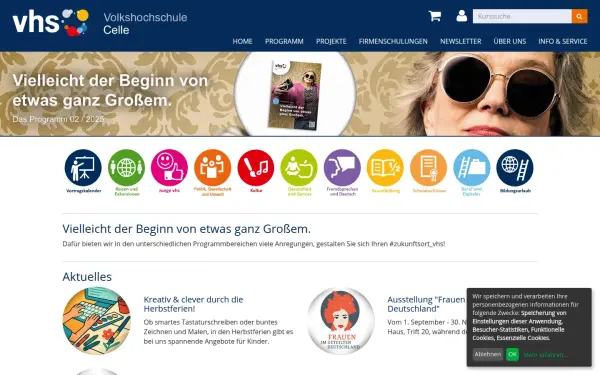
Task: Click 'Das Programm 02 / 2025' text
Action: pyautogui.click(x=58, y=119)
